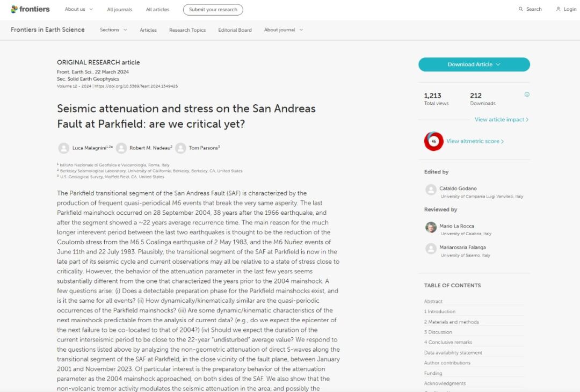Click the Frontiers logo icon
The image size is (580, 392).
coord(14,9)
